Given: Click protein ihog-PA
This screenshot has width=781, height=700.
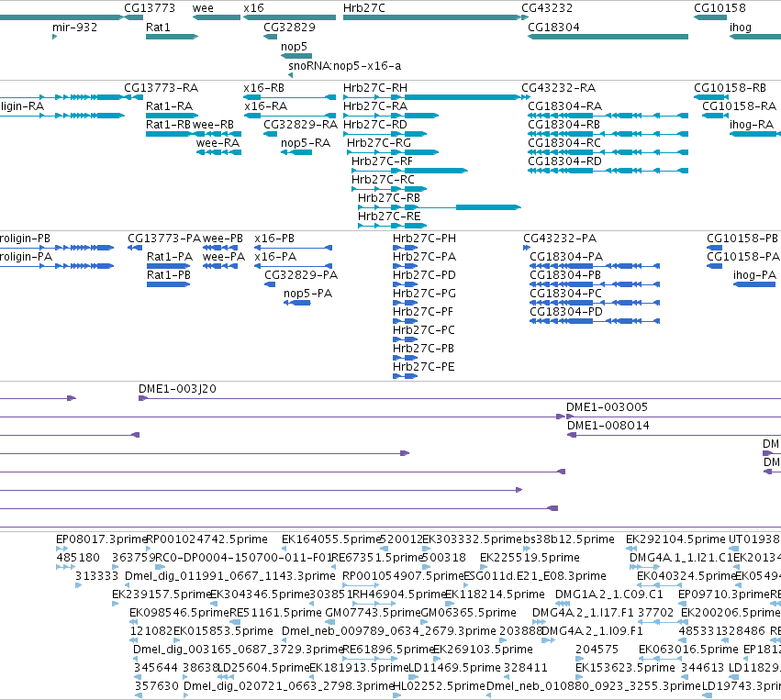Looking at the screenshot, I should 754,275.
